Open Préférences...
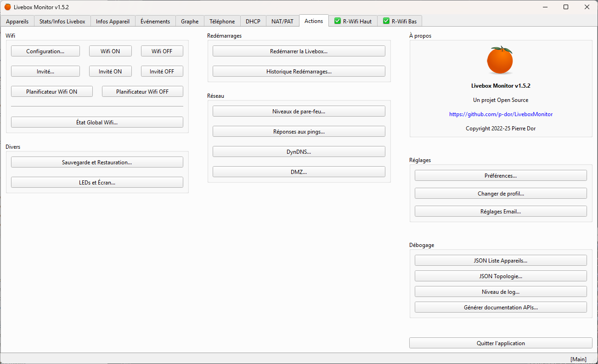The image size is (598, 364). 501,175
